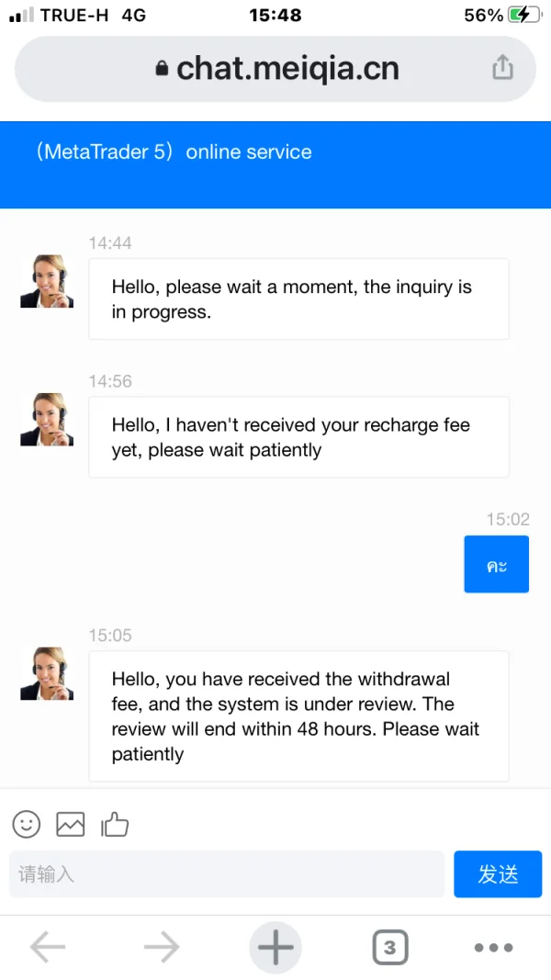Tap the chat.meiqia.cn address bar
Viewport: 551px width, 980px height.
287,68
